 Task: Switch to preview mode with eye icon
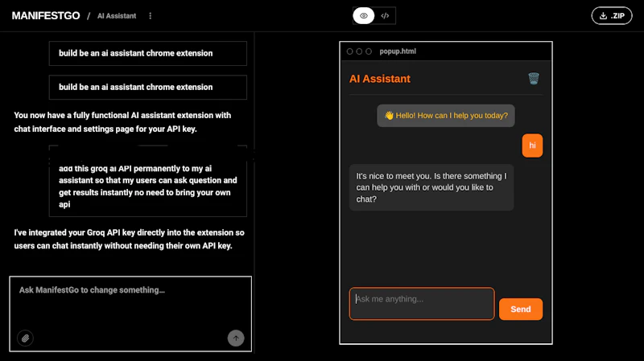364,15
